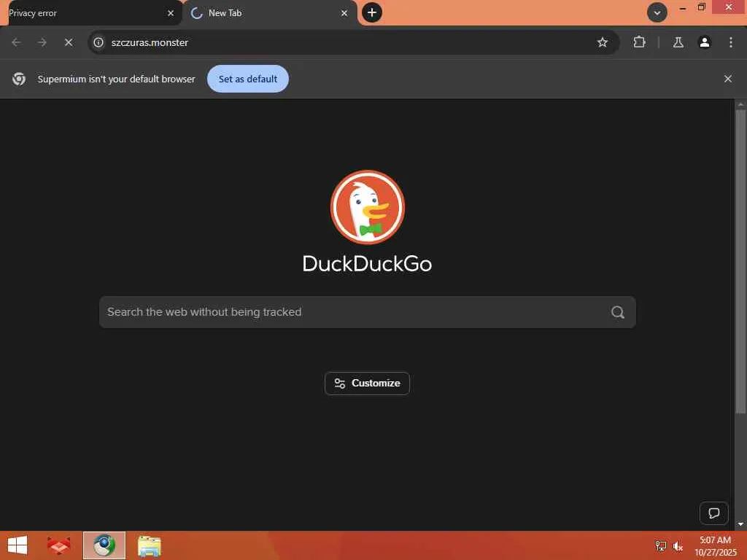Viewport: 747px width, 560px height.
Task: Close the New Tab tab
Action: coord(344,13)
